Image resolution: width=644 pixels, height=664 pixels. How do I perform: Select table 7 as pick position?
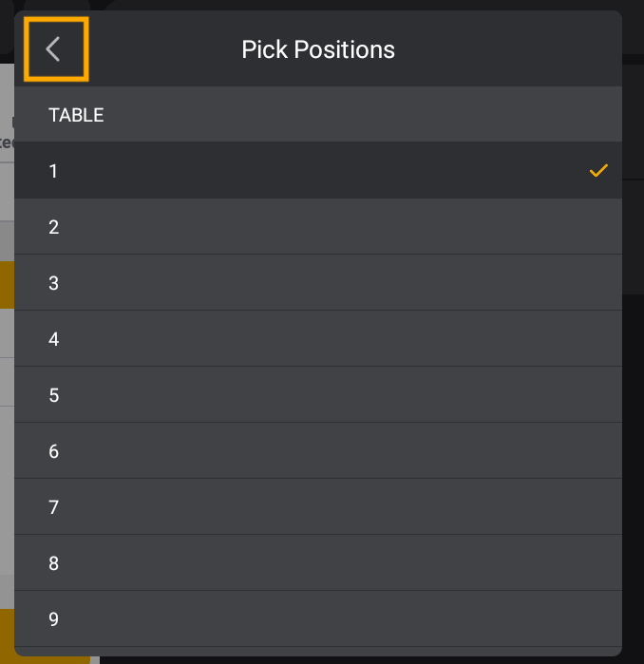click(285, 507)
